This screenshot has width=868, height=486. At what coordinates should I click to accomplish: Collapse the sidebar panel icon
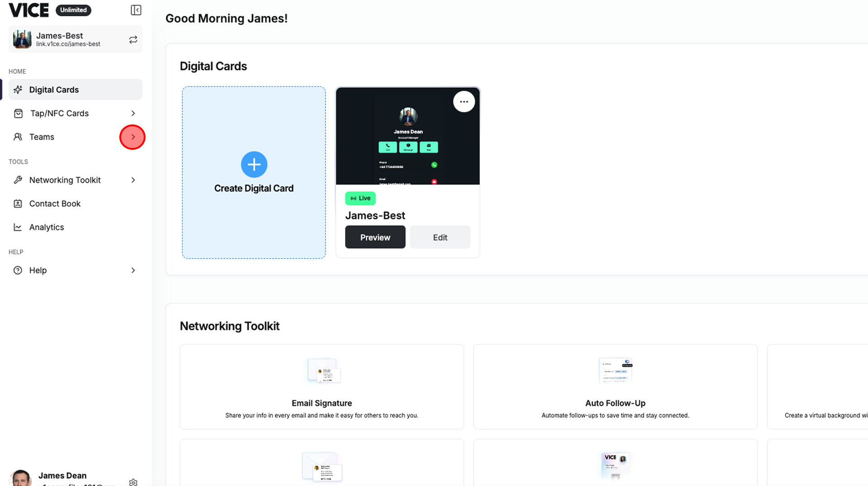pos(136,10)
